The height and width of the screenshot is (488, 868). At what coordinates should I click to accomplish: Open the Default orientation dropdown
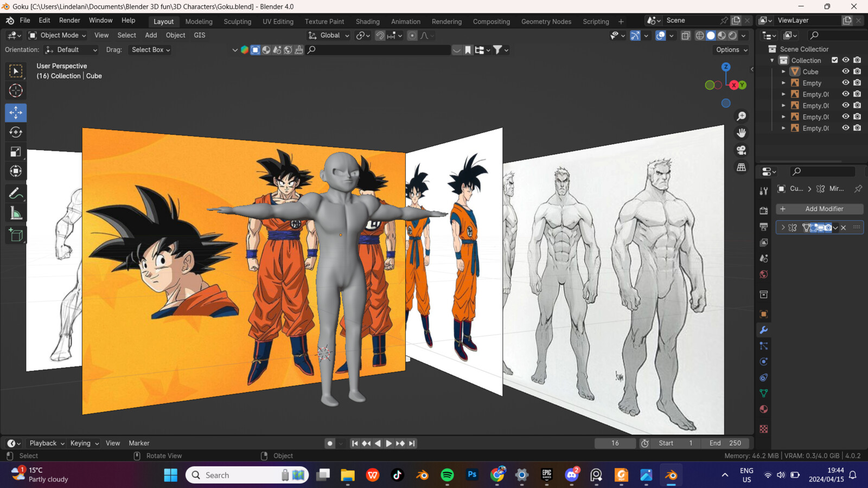71,50
